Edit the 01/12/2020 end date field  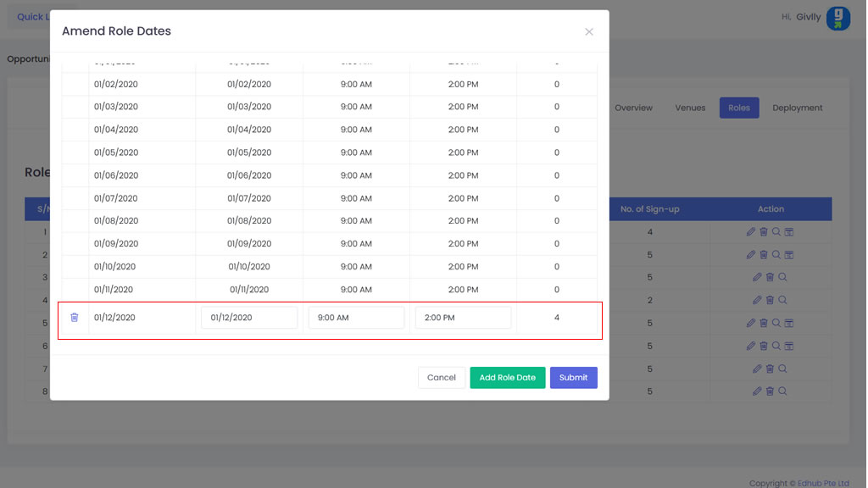coord(249,318)
